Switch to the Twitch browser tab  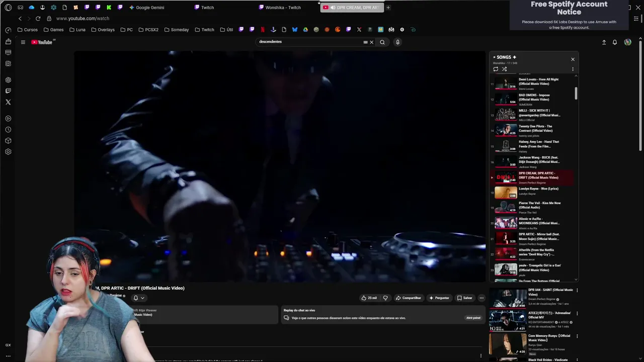coord(222,8)
